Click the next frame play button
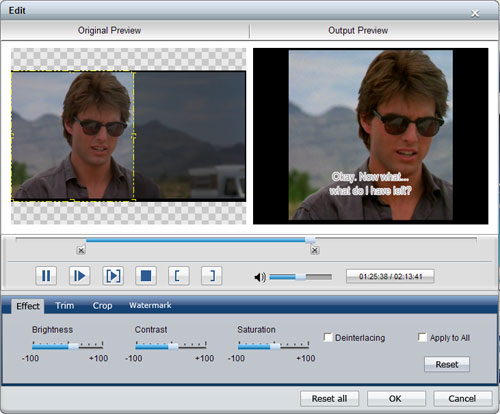 point(79,276)
